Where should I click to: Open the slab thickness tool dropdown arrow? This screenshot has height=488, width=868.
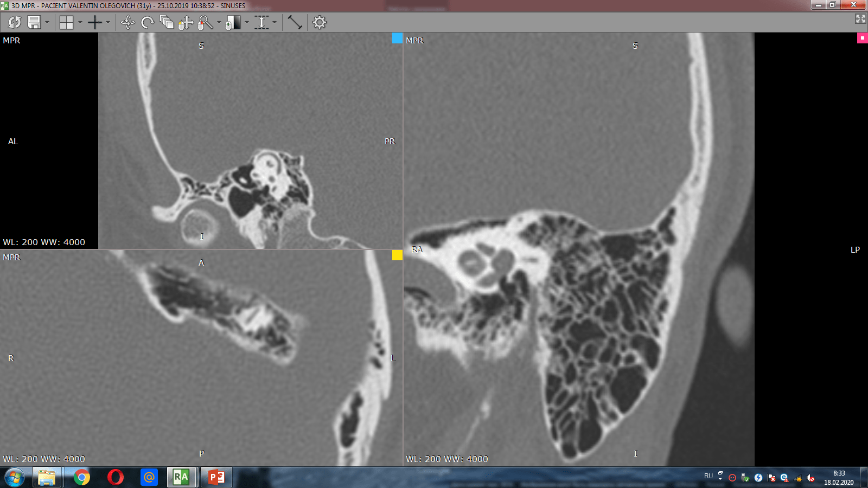pyautogui.click(x=275, y=22)
